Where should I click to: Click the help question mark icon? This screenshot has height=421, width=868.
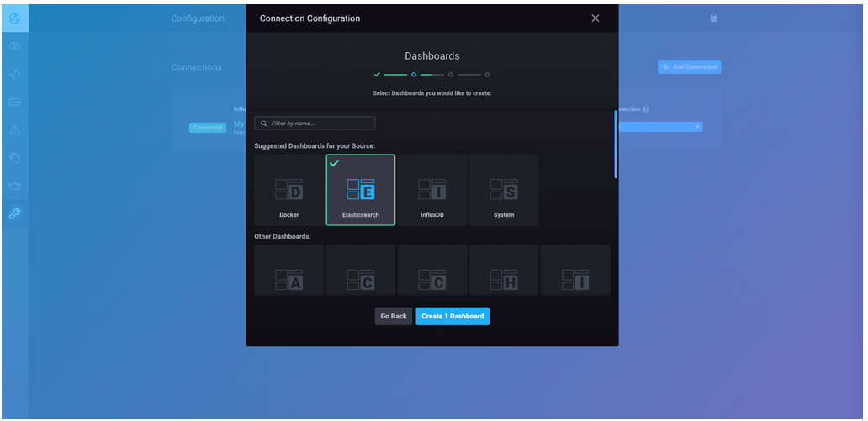click(x=646, y=109)
